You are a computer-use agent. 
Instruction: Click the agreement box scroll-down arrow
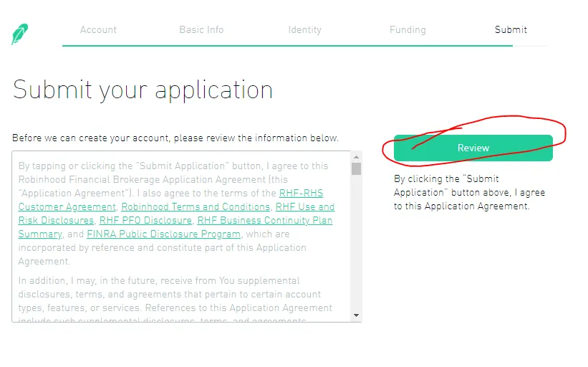coord(356,315)
